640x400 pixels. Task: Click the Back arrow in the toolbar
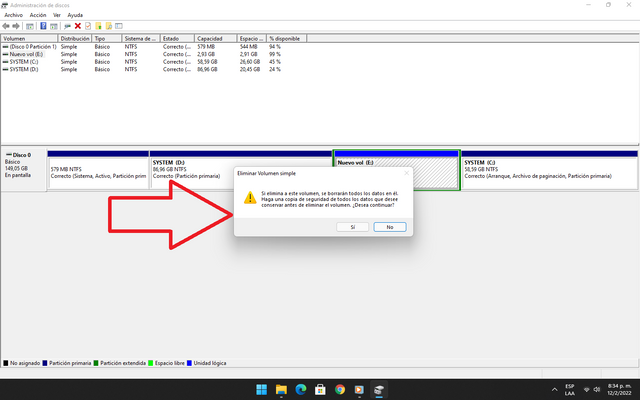(x=6, y=26)
